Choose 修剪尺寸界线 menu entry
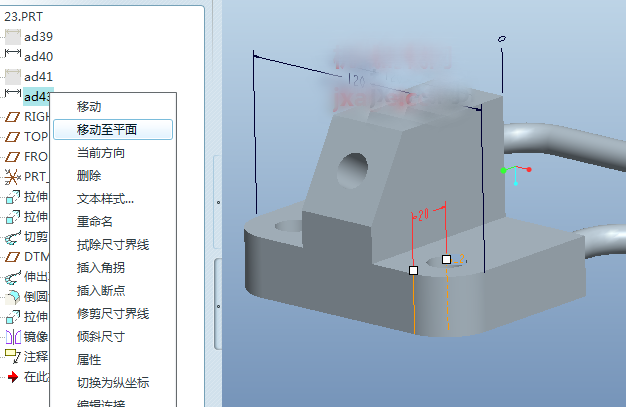This screenshot has width=626, height=407. [113, 314]
